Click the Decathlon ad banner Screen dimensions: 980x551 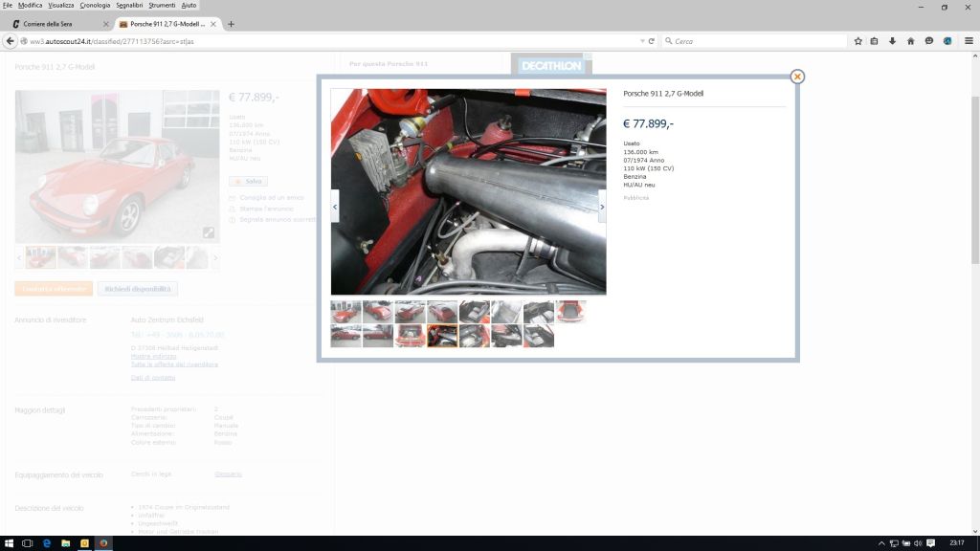[x=551, y=64]
